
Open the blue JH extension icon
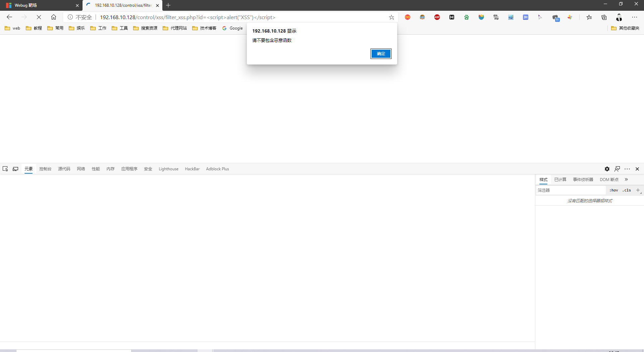[x=526, y=17]
